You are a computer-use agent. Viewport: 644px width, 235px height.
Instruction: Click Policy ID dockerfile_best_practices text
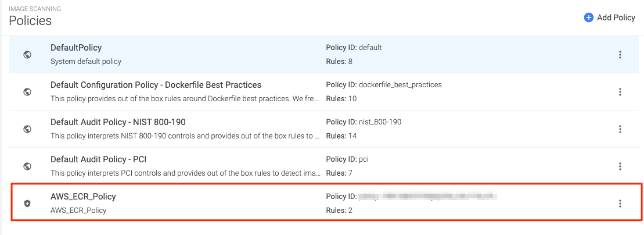384,85
